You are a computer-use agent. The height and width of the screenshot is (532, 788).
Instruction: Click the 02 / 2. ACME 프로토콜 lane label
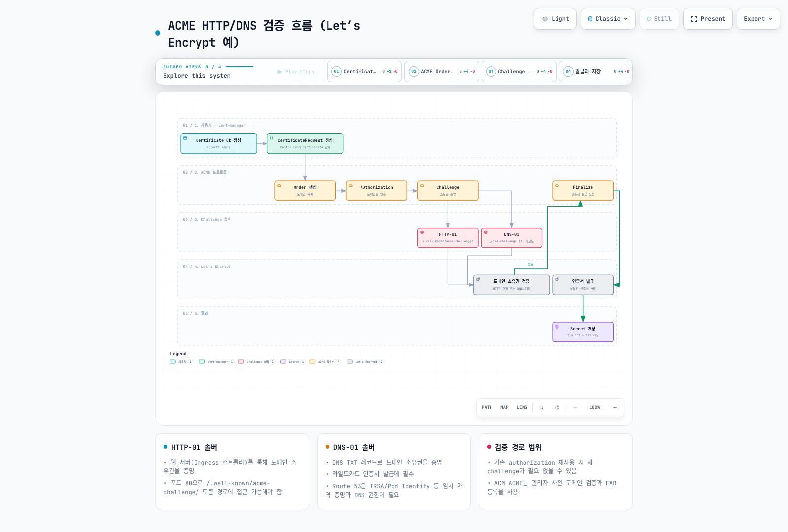click(x=205, y=172)
